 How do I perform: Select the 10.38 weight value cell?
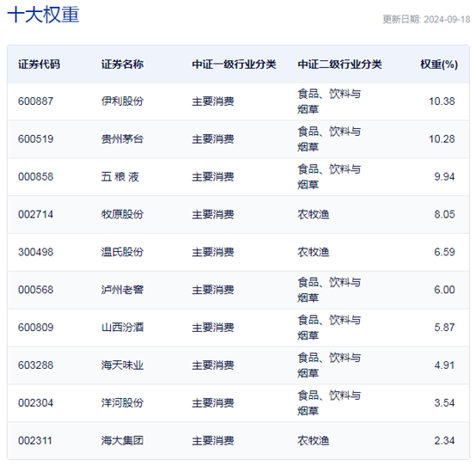pos(442,101)
